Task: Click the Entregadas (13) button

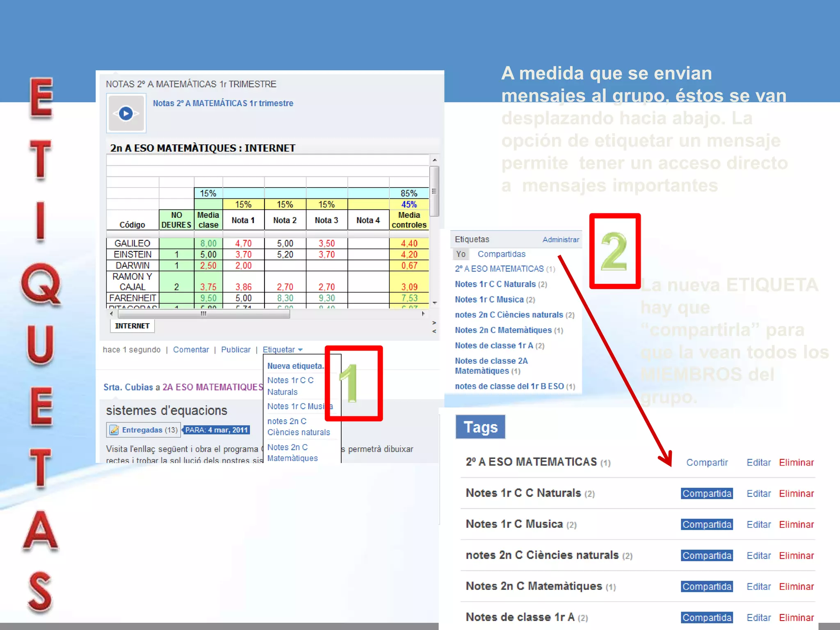Action: point(144,430)
